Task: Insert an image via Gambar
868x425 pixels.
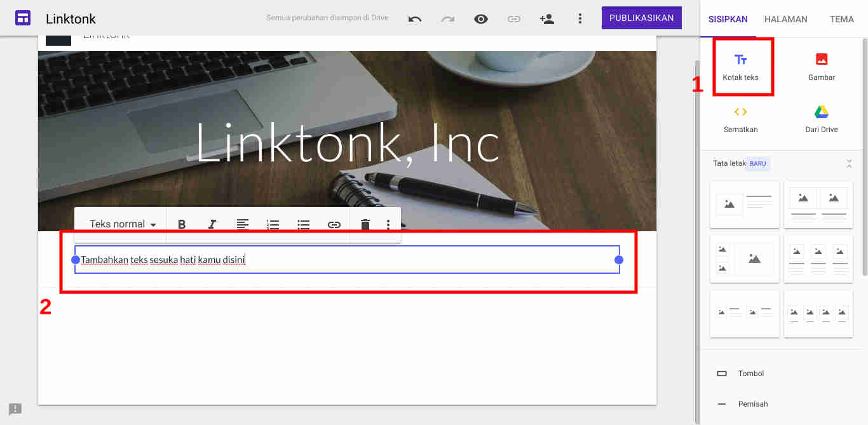Action: pyautogui.click(x=821, y=65)
